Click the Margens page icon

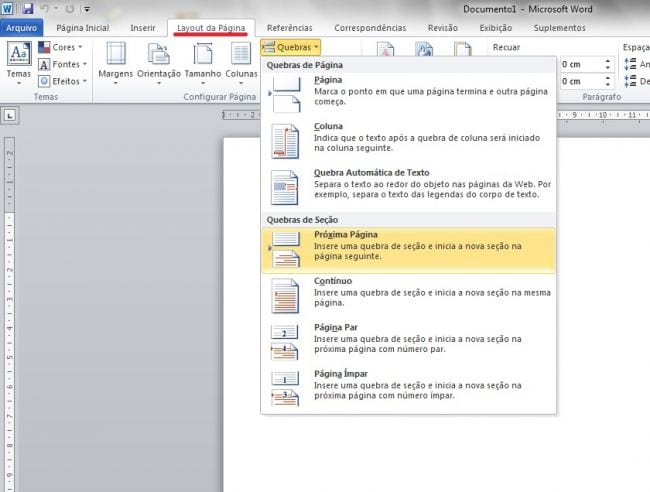pos(116,53)
